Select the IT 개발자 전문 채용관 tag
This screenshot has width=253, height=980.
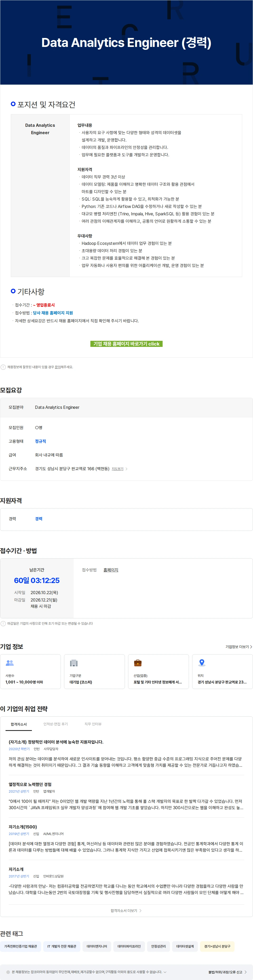pos(62,947)
